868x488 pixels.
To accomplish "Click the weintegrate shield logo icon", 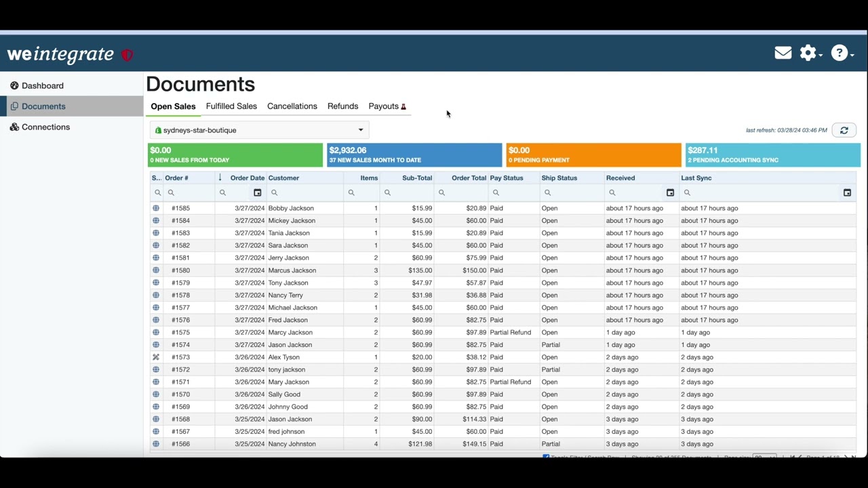I will [127, 55].
